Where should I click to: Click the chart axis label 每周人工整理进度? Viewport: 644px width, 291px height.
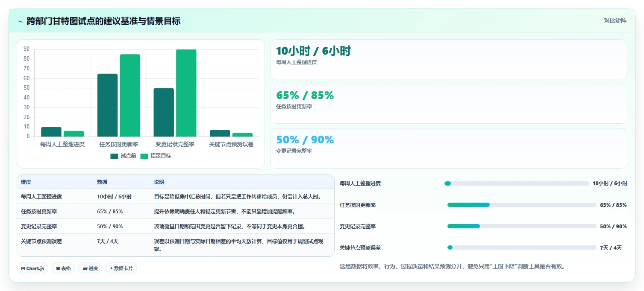pyautogui.click(x=62, y=144)
